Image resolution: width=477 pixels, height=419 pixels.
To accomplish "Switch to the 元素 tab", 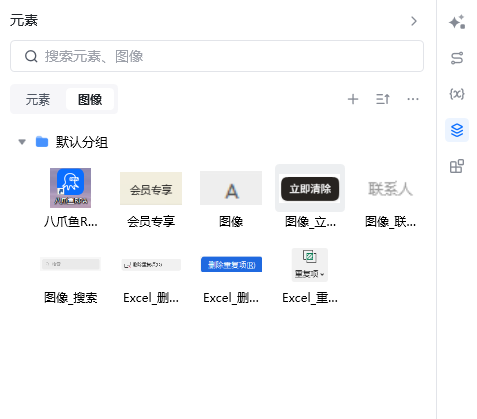I will 38,99.
